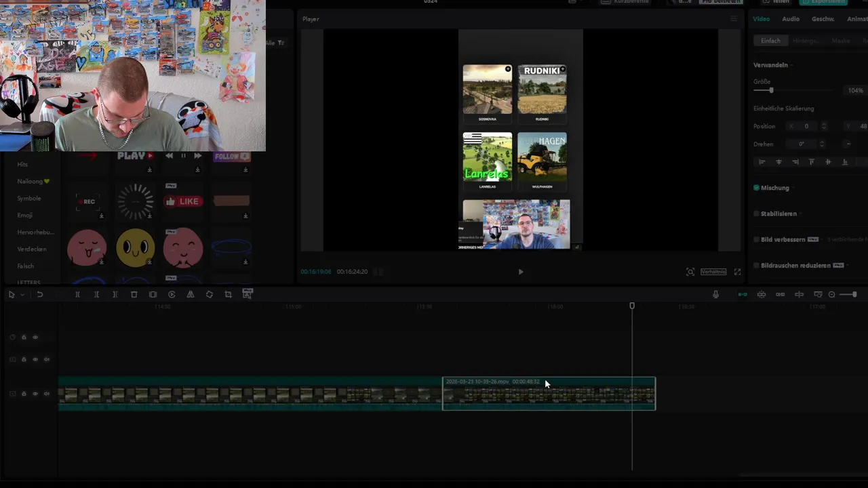
Task: Collapse the Verwandeln section
Action: (792, 65)
